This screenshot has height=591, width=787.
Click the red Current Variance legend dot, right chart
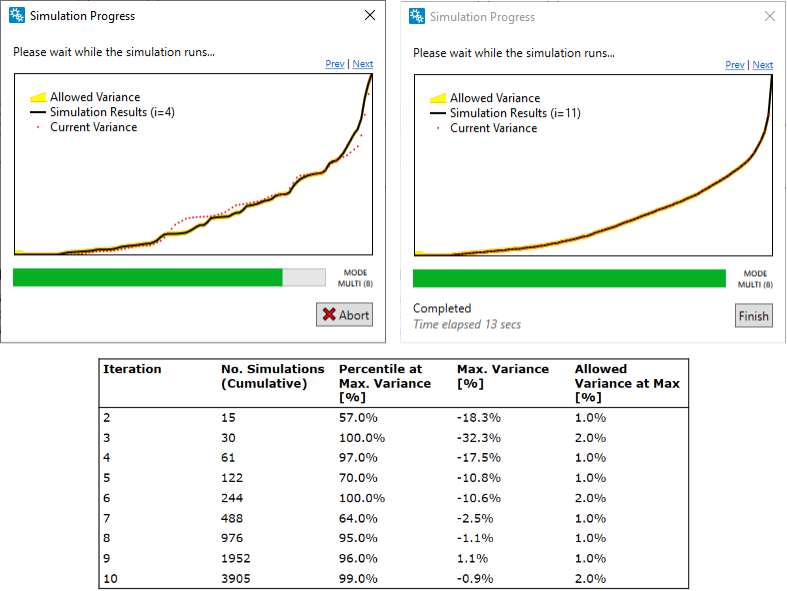[x=437, y=128]
